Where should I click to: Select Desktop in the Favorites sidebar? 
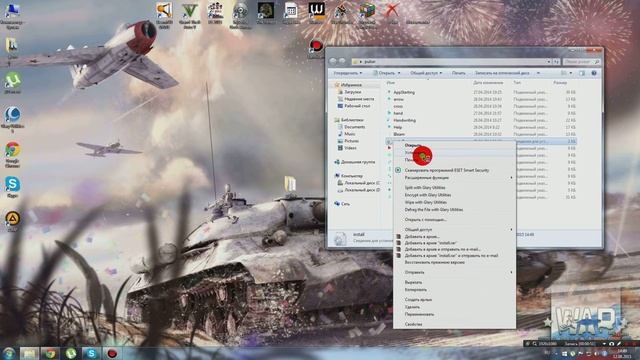click(357, 106)
